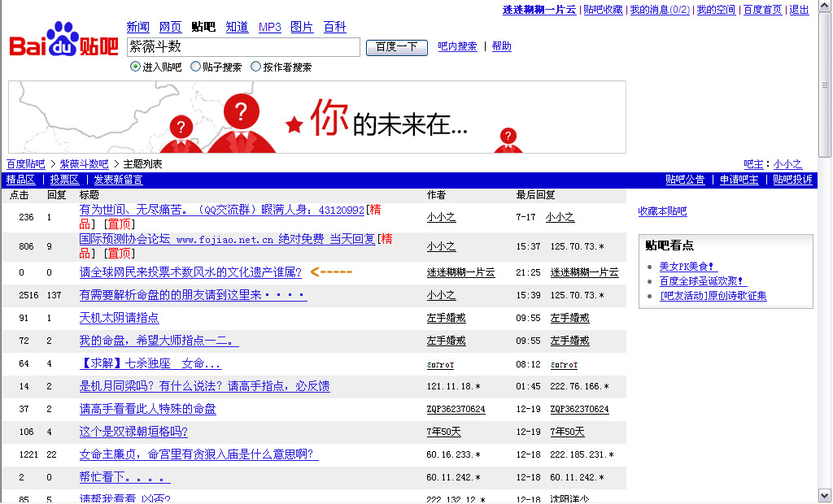Click the Baidu Tieba logo
Viewport: 833px width, 504px height.
click(63, 41)
